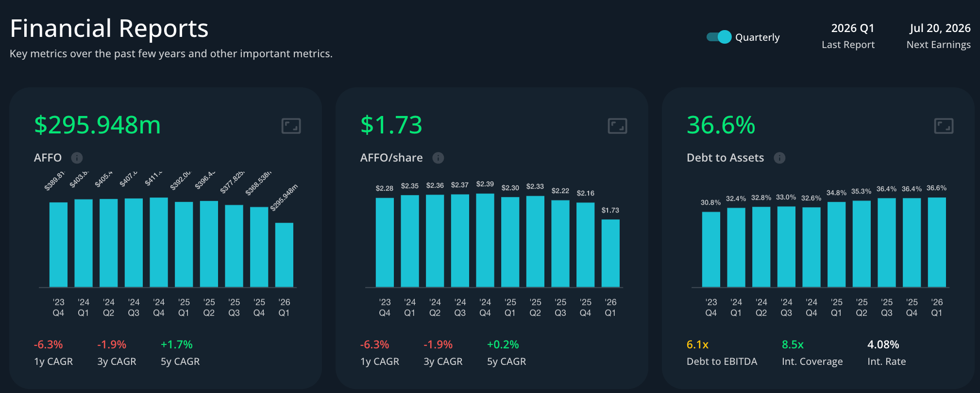Click the 8.5x Int. Coverage metric

pos(793,344)
